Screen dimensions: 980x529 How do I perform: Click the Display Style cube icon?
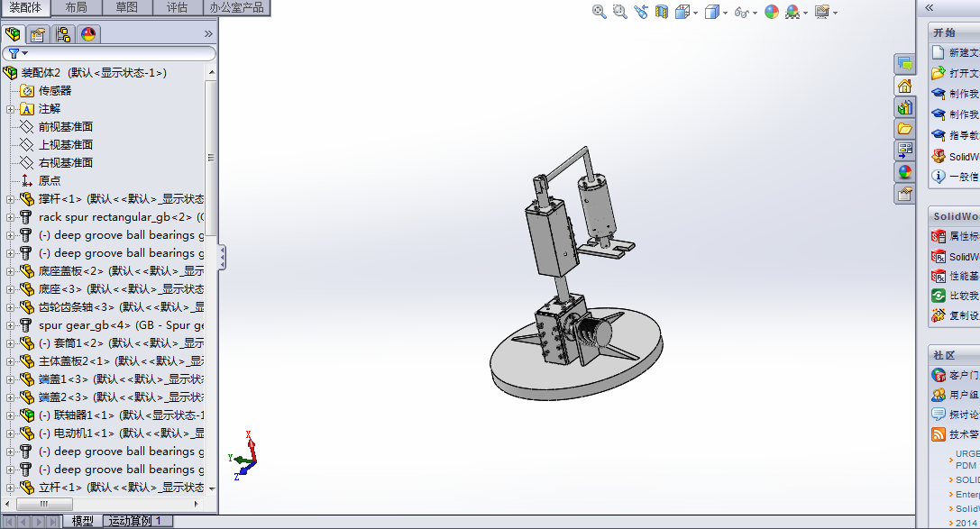pos(712,12)
